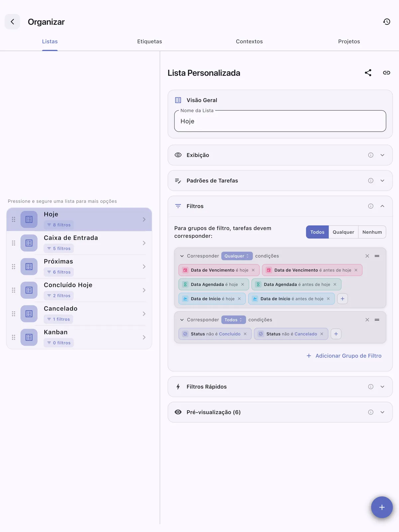Add condition to the Qualquer filter group
This screenshot has width=399, height=532.
(x=342, y=299)
